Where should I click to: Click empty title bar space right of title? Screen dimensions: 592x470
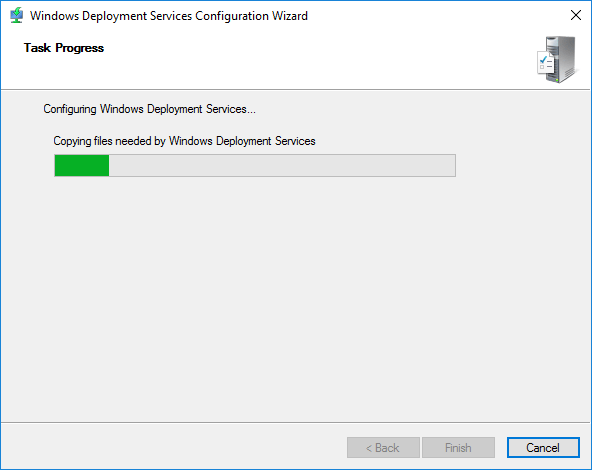point(434,15)
